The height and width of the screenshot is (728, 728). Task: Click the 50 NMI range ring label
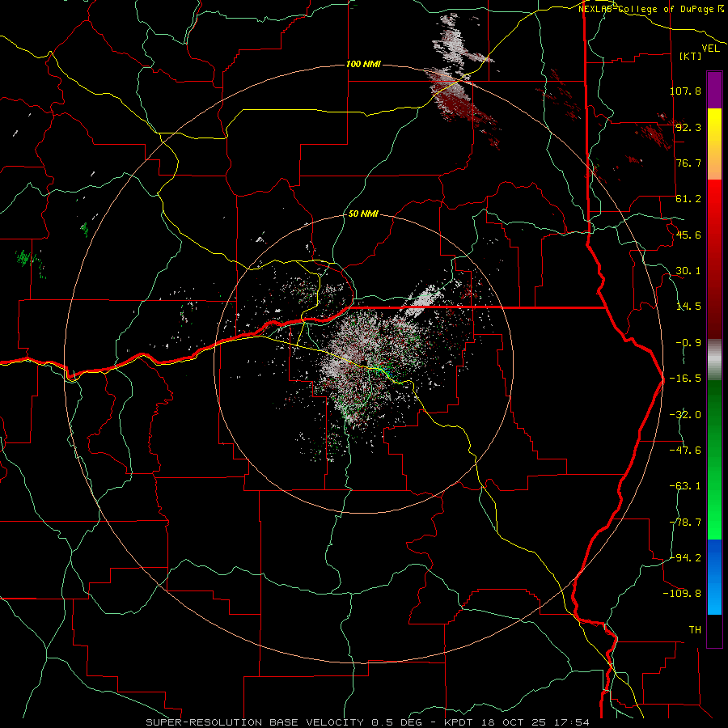363,214
